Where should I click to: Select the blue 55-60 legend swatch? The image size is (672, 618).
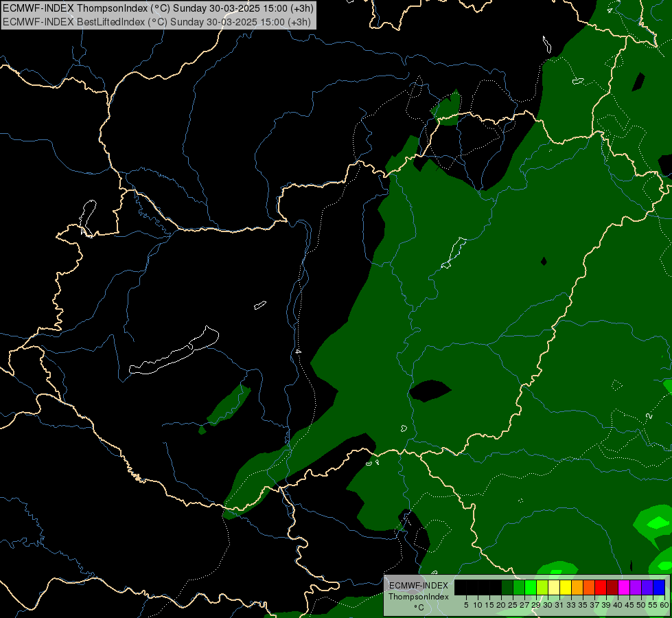[x=659, y=587]
